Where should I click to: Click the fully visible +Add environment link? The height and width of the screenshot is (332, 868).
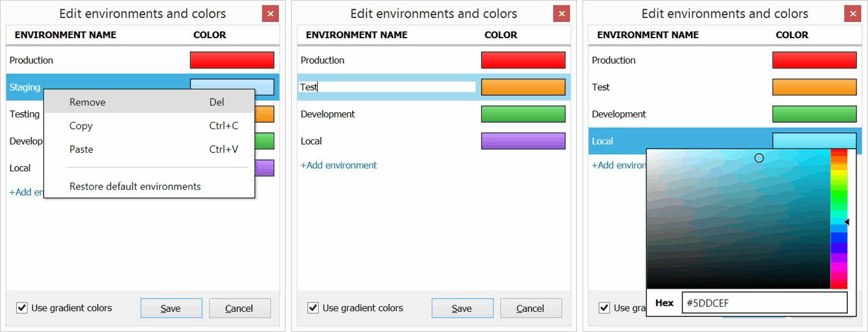tap(339, 165)
